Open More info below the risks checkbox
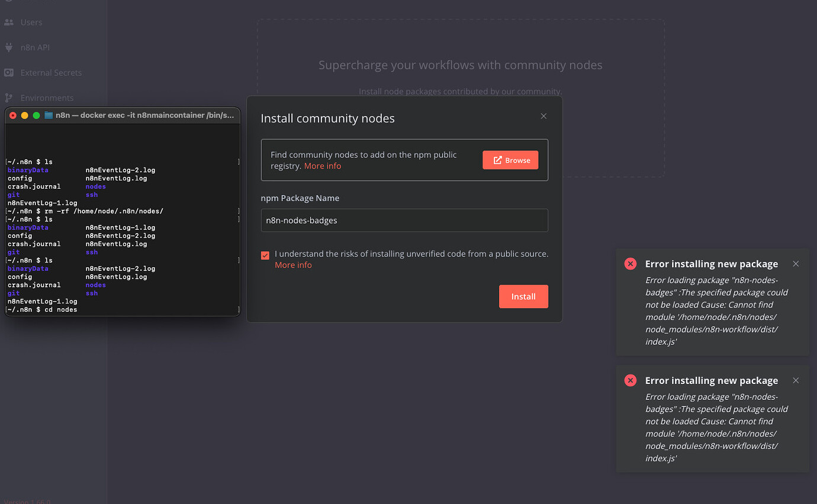 click(293, 264)
